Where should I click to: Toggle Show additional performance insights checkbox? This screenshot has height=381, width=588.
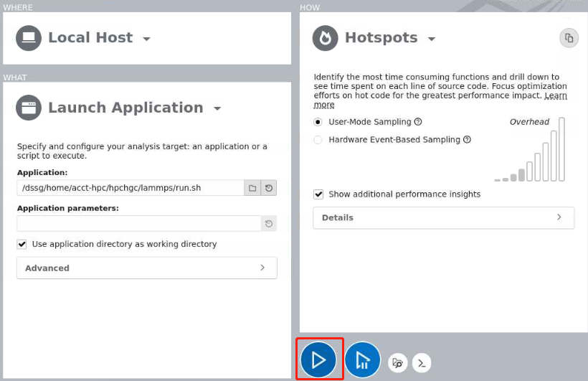[x=318, y=194]
